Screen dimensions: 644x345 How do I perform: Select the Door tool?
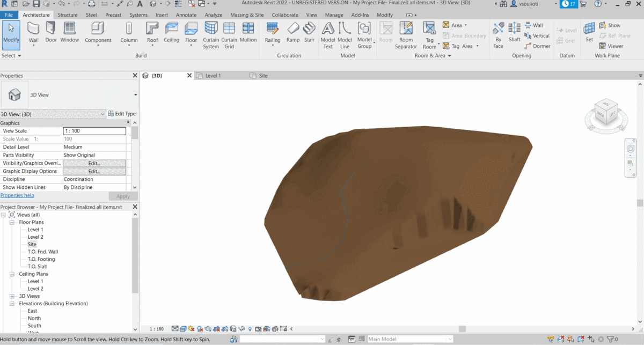pos(51,32)
